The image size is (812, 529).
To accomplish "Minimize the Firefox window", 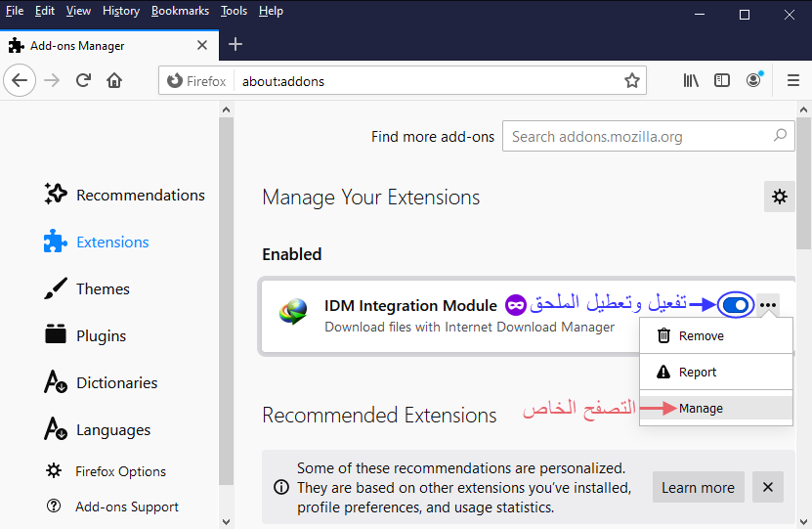I will click(700, 15).
